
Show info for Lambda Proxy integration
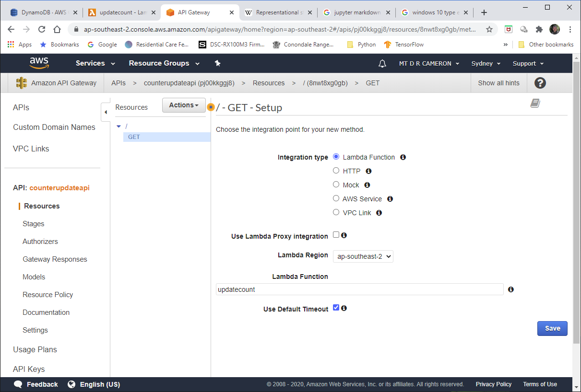344,235
